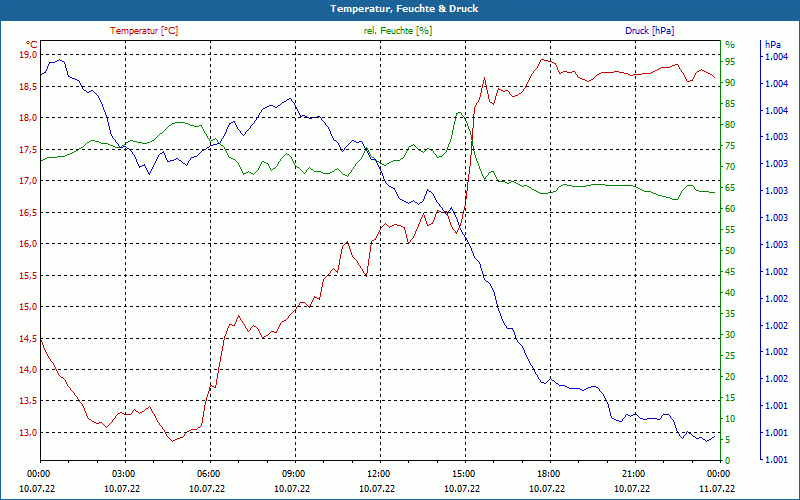This screenshot has width=800, height=500.
Task: Click the "00:00" label above date 11.07.22
Action: tap(718, 473)
